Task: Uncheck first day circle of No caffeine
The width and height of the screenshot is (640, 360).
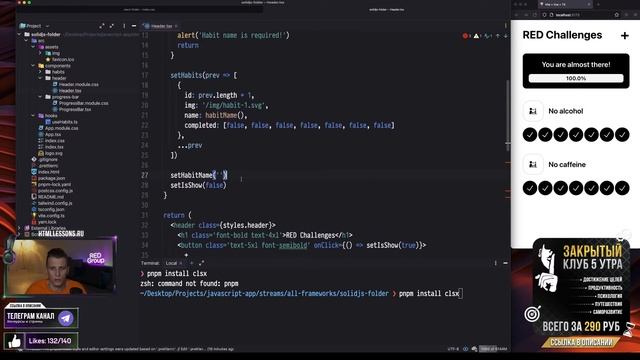Action: pos(530,188)
